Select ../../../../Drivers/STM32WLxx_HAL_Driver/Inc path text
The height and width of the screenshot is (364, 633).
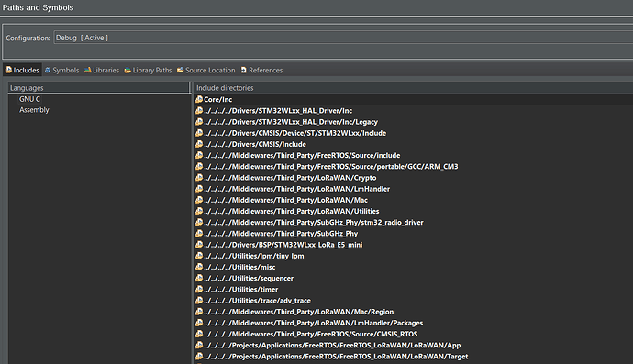pos(278,111)
